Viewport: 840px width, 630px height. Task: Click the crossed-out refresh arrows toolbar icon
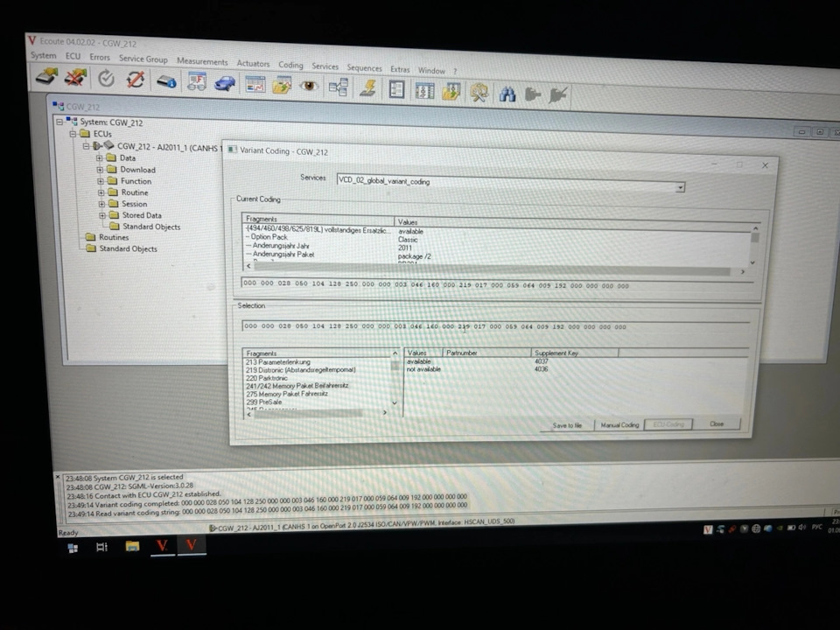click(x=135, y=80)
